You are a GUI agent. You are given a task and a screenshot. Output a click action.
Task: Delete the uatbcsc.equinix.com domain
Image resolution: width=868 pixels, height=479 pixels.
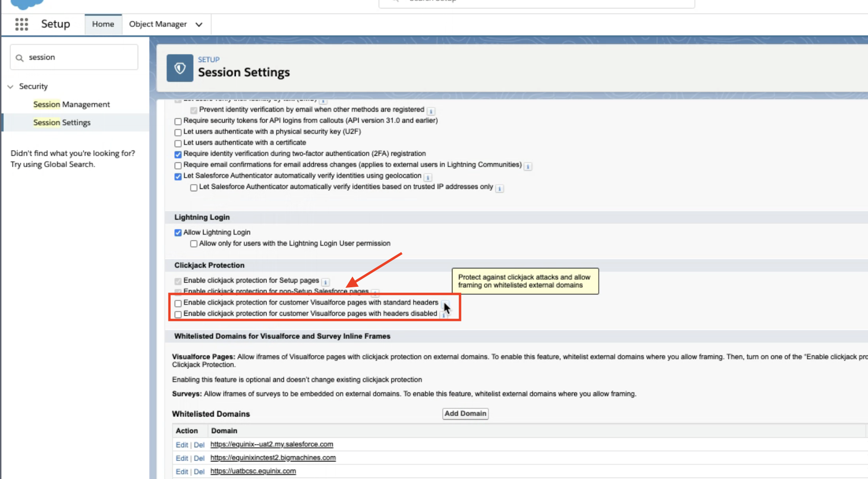pos(199,471)
